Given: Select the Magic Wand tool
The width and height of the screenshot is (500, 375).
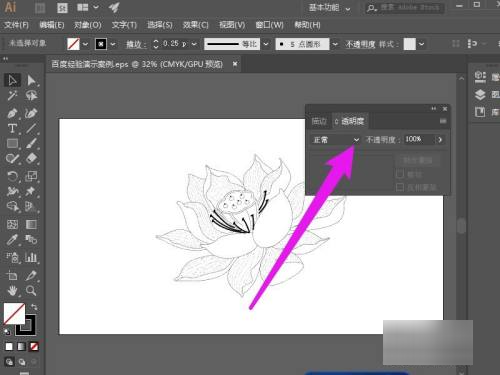Looking at the screenshot, I should tap(12, 96).
